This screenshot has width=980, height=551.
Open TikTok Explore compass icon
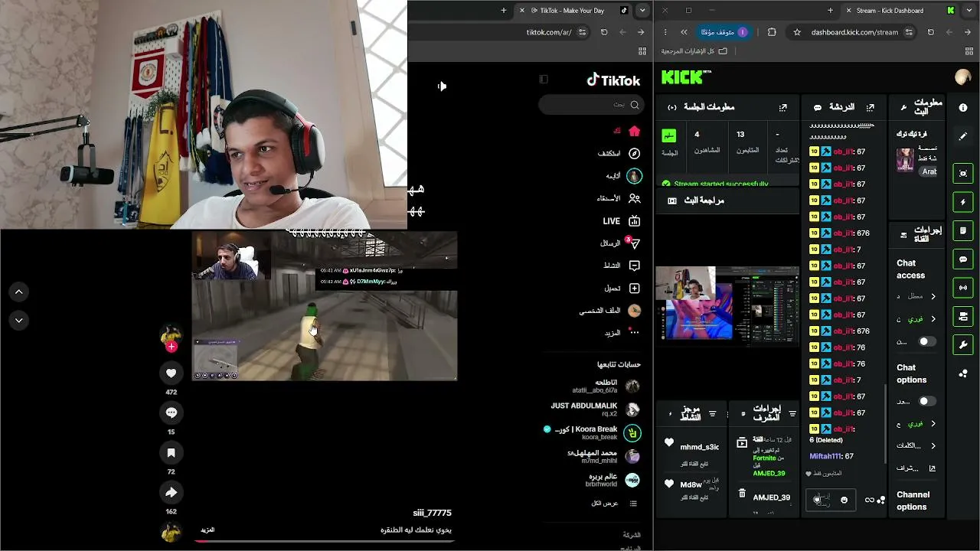click(634, 153)
